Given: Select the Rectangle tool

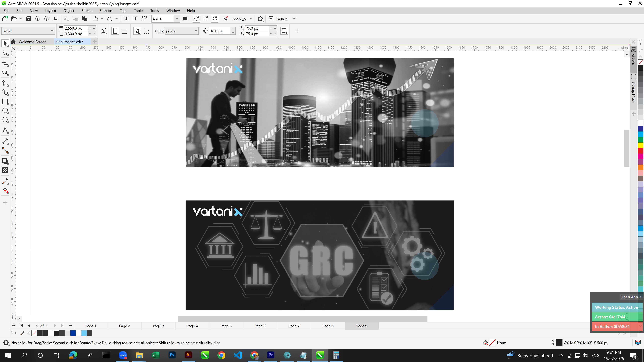Looking at the screenshot, I should point(5,101).
